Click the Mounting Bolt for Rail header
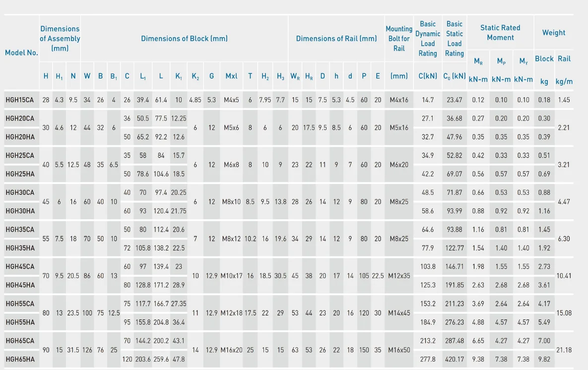This screenshot has width=588, height=370. [x=399, y=38]
